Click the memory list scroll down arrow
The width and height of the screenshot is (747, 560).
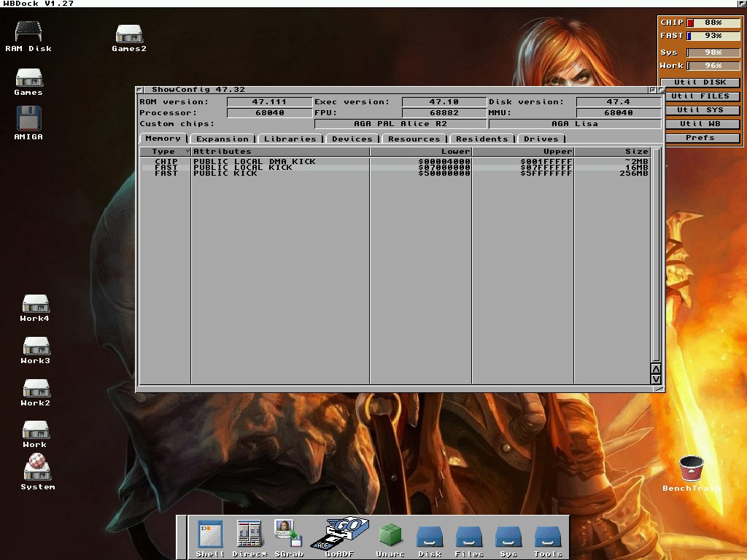click(x=656, y=379)
